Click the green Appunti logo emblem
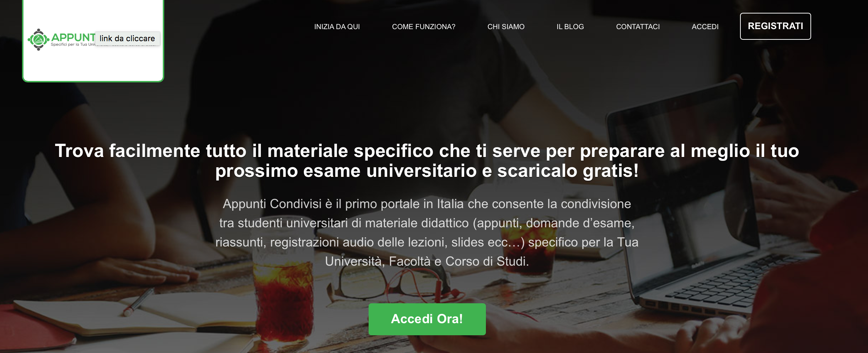This screenshot has height=353, width=868. point(38,39)
